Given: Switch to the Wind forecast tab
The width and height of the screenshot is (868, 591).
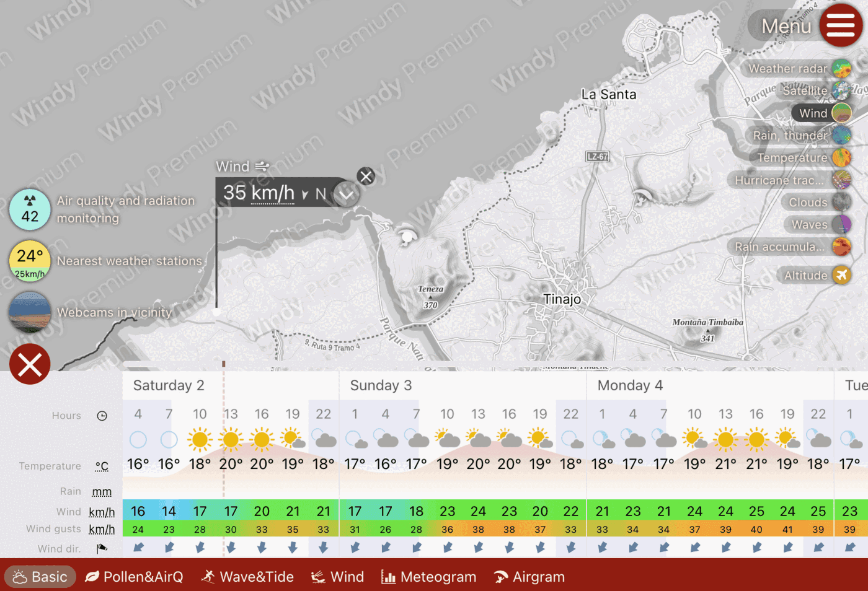Looking at the screenshot, I should [x=337, y=577].
